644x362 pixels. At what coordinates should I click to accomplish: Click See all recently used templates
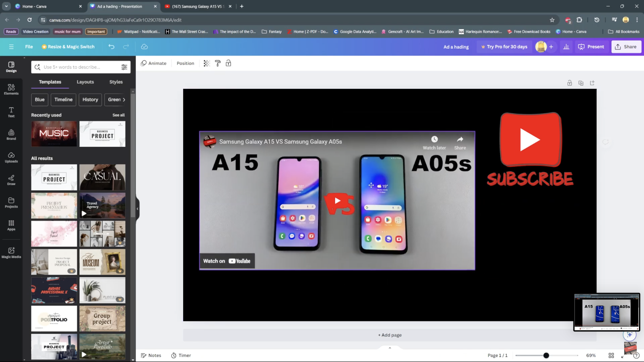point(119,115)
